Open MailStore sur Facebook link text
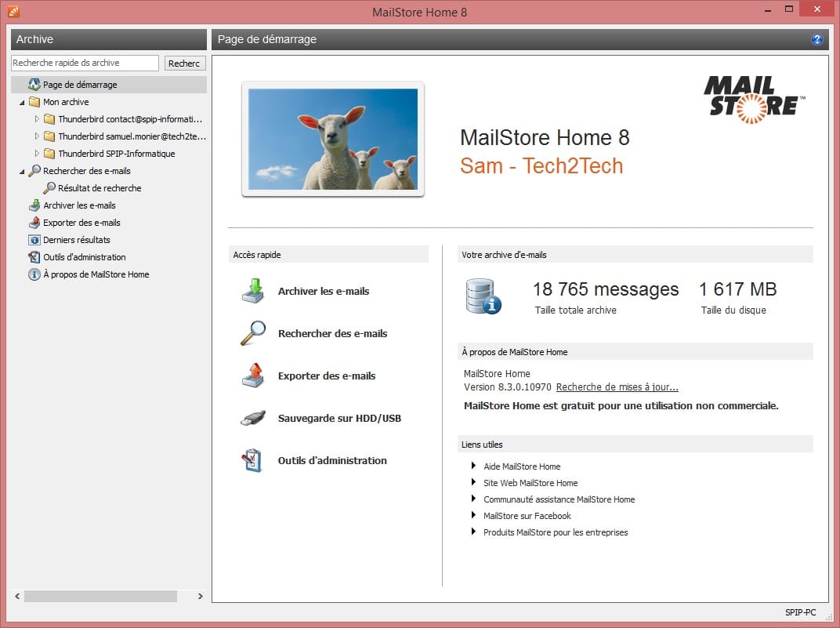Screen dimensions: 840x628 coord(527,515)
